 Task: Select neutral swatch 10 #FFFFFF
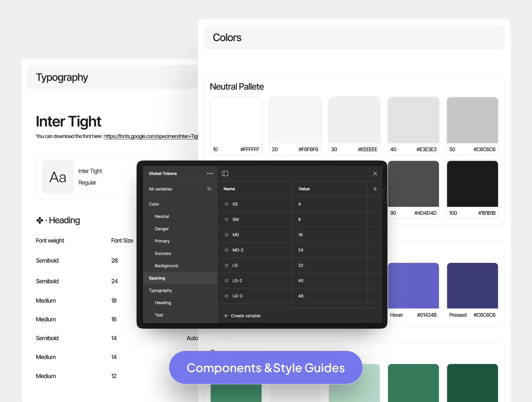236,126
